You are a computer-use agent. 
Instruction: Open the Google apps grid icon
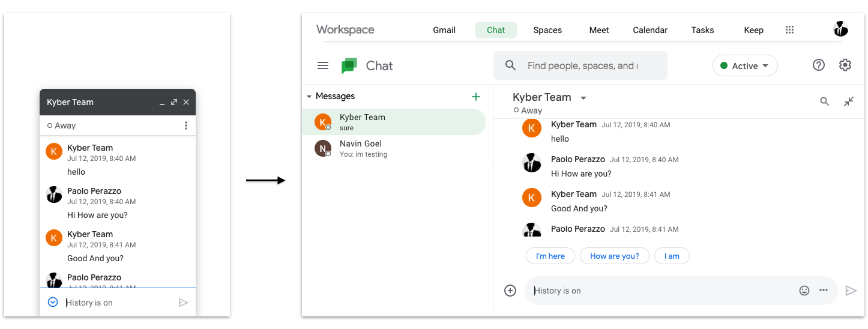[790, 30]
